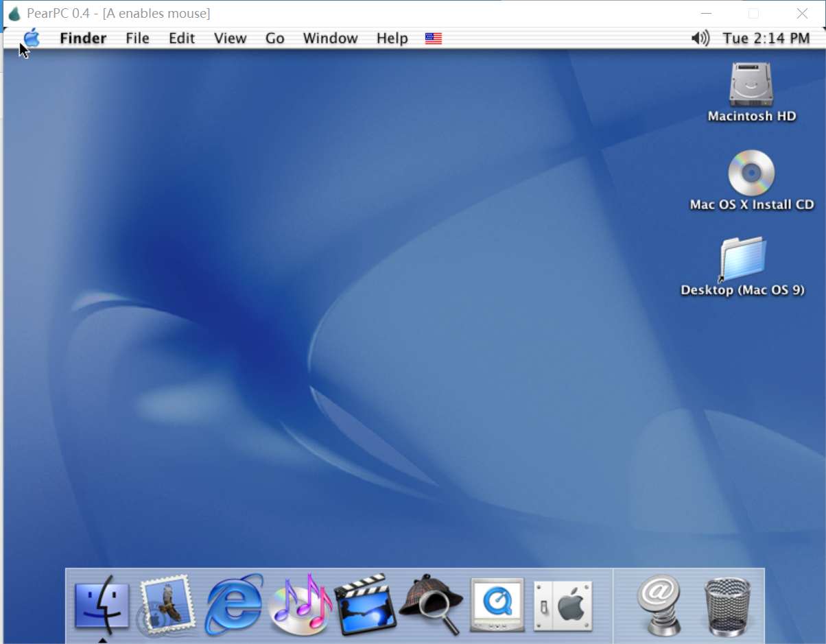Select the Macintosh HD drive icon

(752, 83)
